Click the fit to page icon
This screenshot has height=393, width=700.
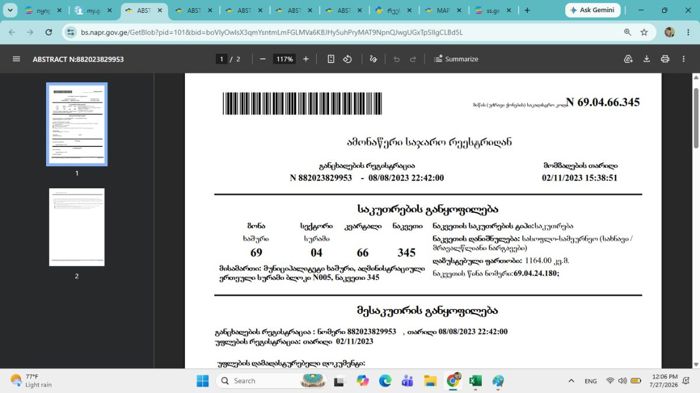(331, 59)
